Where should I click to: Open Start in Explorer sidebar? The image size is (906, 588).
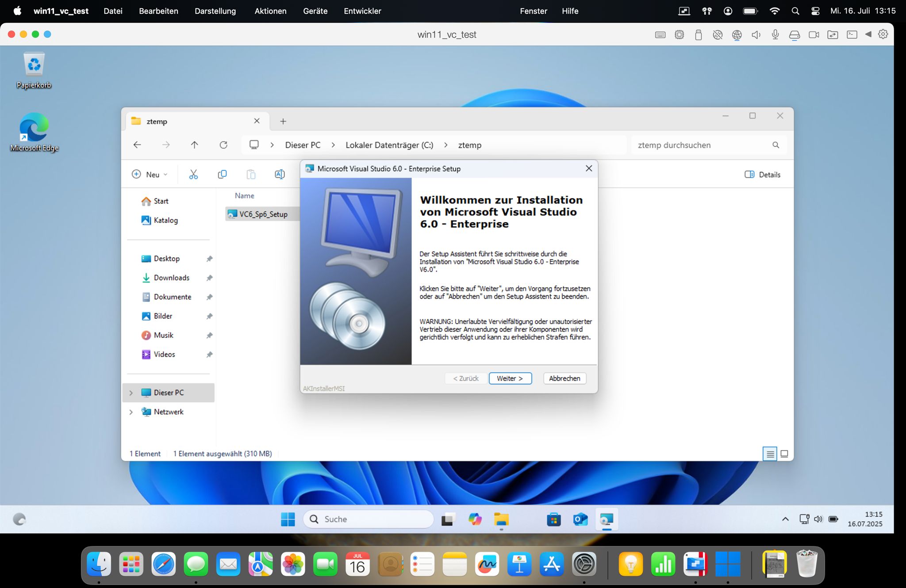click(155, 201)
